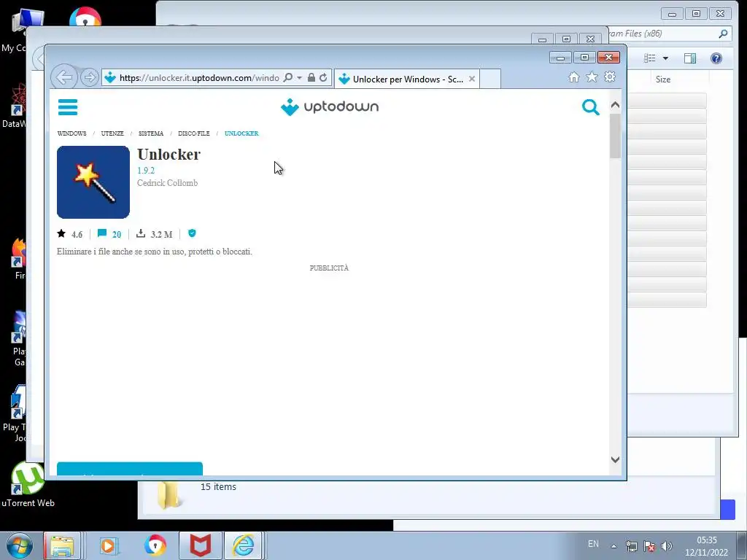Viewport: 747px width, 560px height.
Task: Open the WINDOWS breadcrumb link
Action: click(x=72, y=133)
